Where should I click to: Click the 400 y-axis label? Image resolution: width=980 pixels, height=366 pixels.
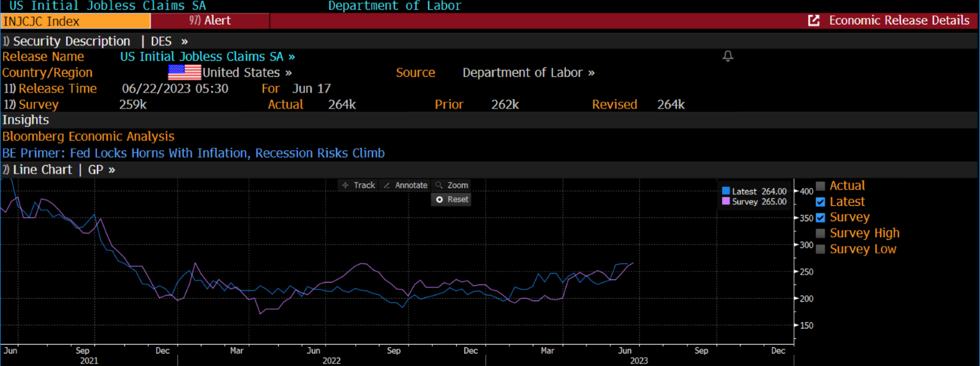point(807,191)
